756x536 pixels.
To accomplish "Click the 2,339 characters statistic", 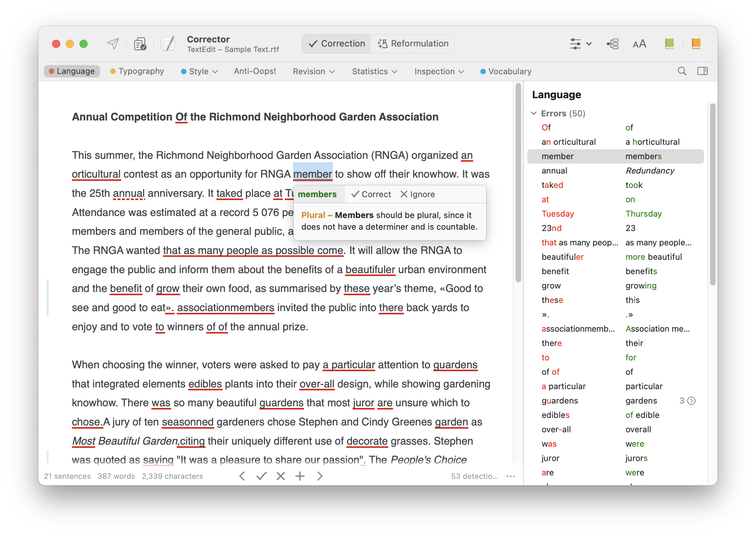I will pos(172,476).
